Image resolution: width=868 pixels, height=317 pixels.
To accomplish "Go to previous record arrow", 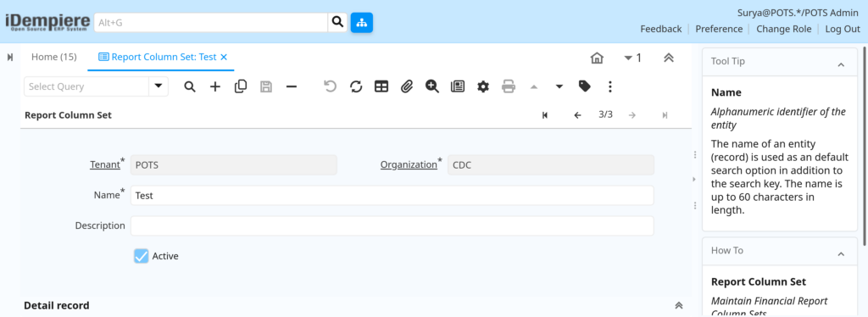I will coord(577,115).
